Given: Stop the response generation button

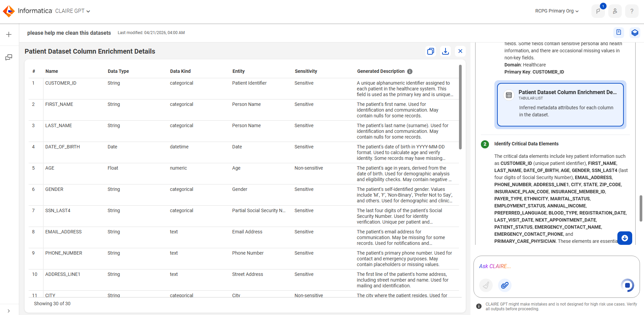Looking at the screenshot, I should tap(627, 285).
